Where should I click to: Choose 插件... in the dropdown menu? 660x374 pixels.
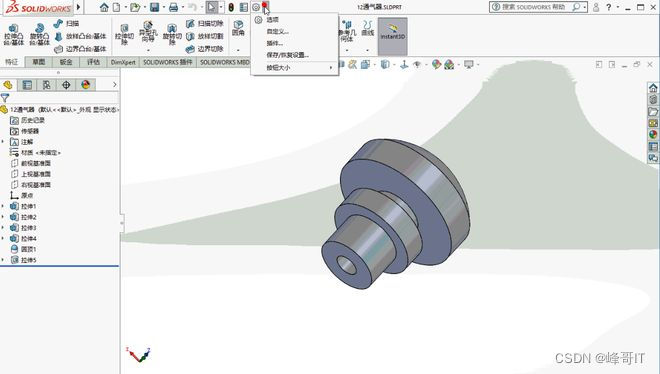[295, 43]
